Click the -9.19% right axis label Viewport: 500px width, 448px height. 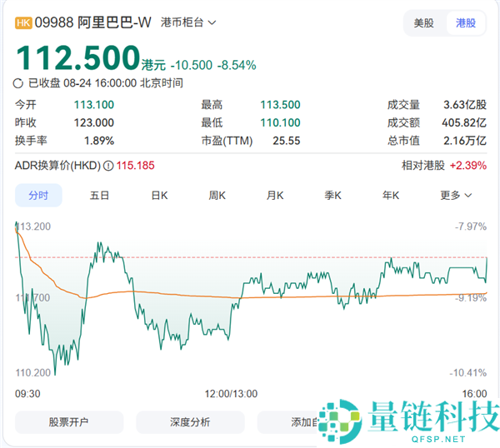point(471,298)
